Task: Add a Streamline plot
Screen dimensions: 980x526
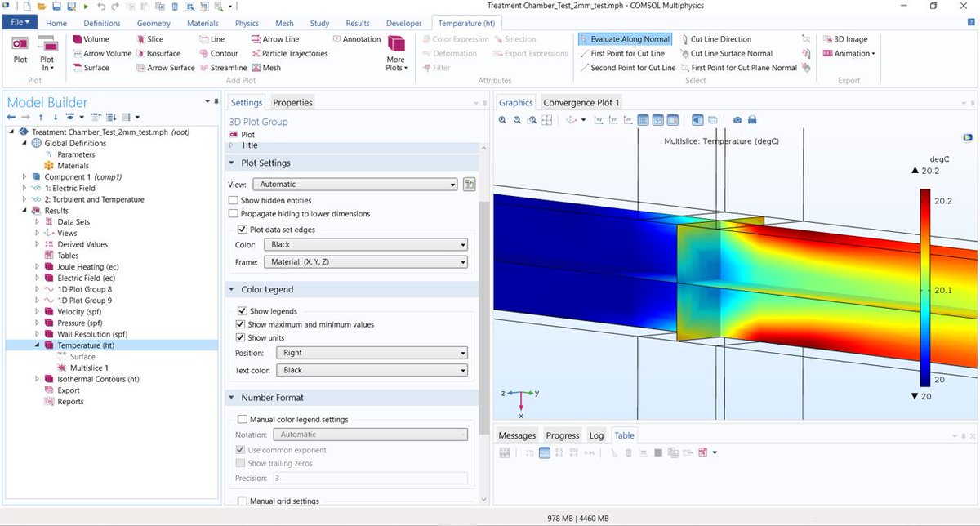Action: (222, 68)
